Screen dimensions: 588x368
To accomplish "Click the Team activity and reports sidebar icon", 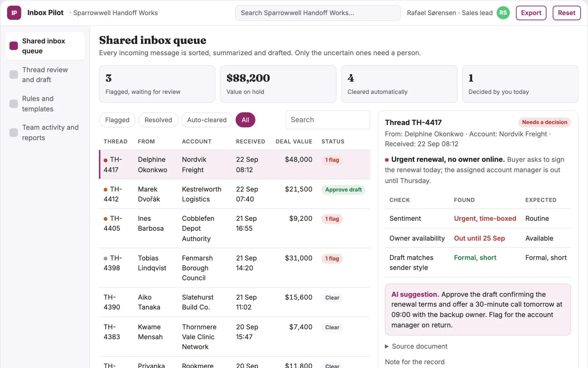I will 14,132.
